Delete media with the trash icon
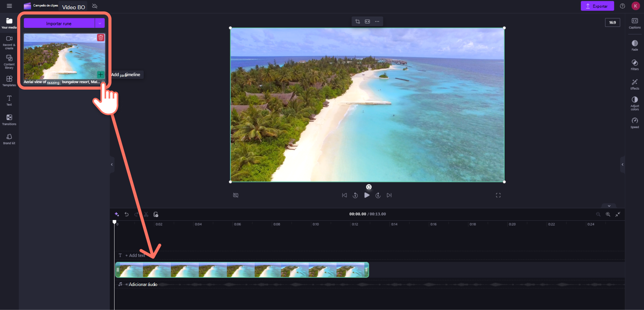 [101, 37]
